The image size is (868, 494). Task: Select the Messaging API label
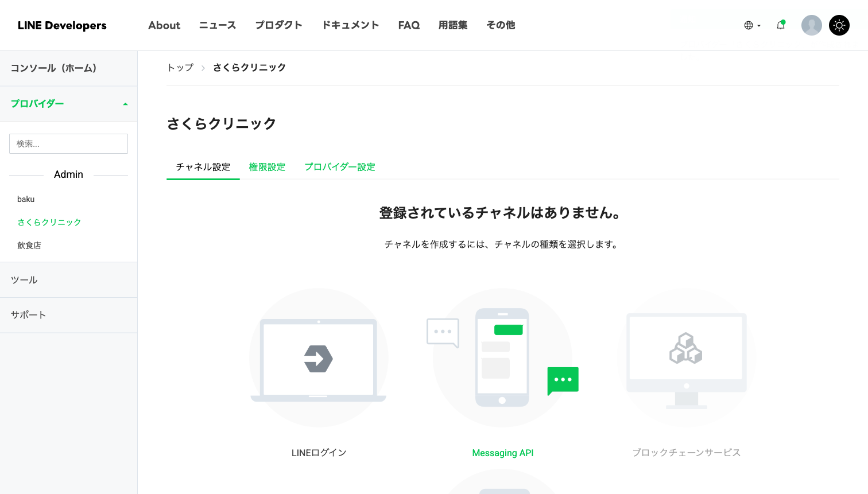click(x=503, y=453)
